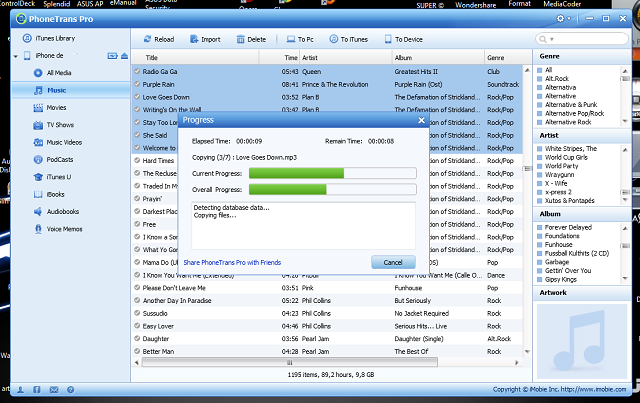Click the Import toolbar button
Image resolution: width=640 pixels, height=403 pixels.
point(205,39)
